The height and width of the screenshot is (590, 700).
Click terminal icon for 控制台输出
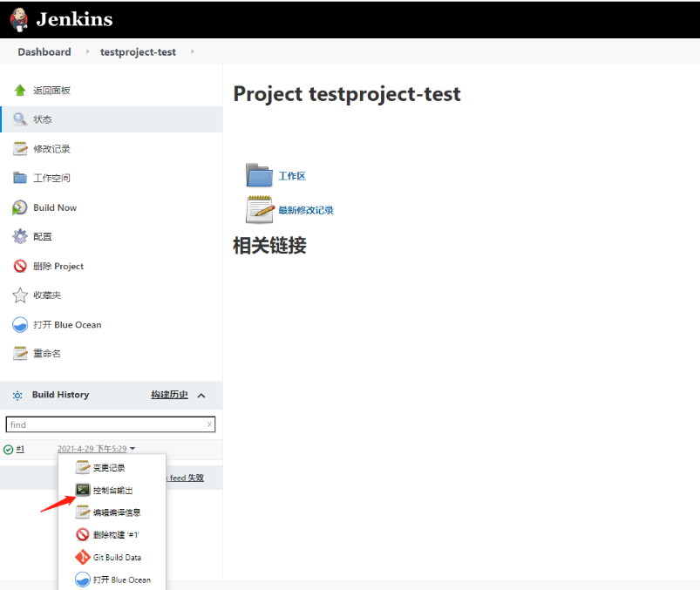pyautogui.click(x=83, y=490)
